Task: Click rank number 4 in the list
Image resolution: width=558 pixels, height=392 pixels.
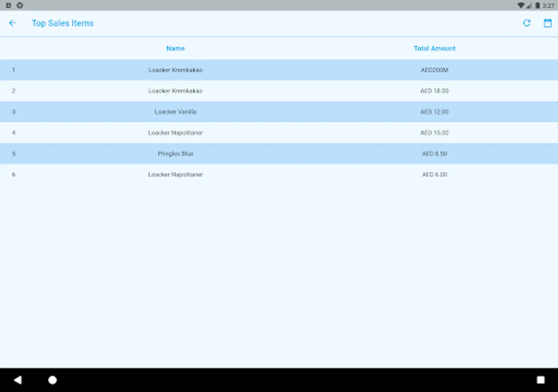Action: (x=14, y=132)
